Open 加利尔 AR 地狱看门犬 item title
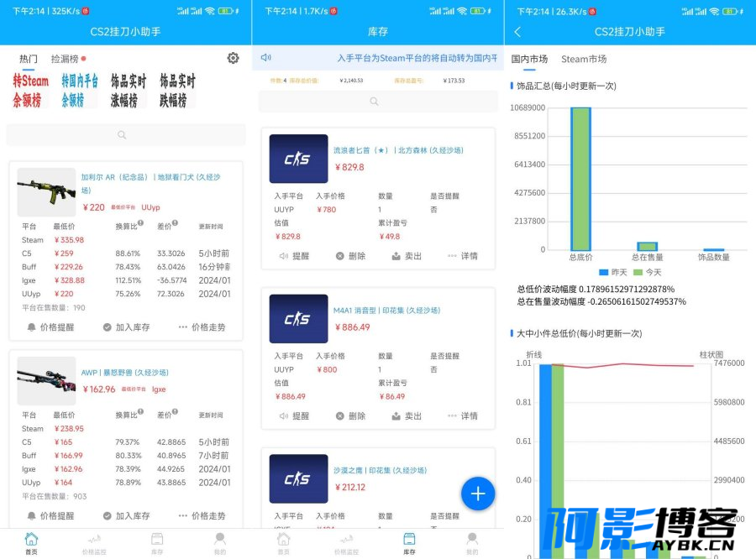 point(150,184)
